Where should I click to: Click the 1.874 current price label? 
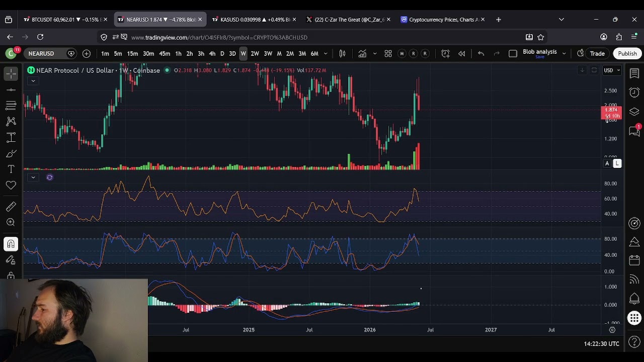[611, 110]
